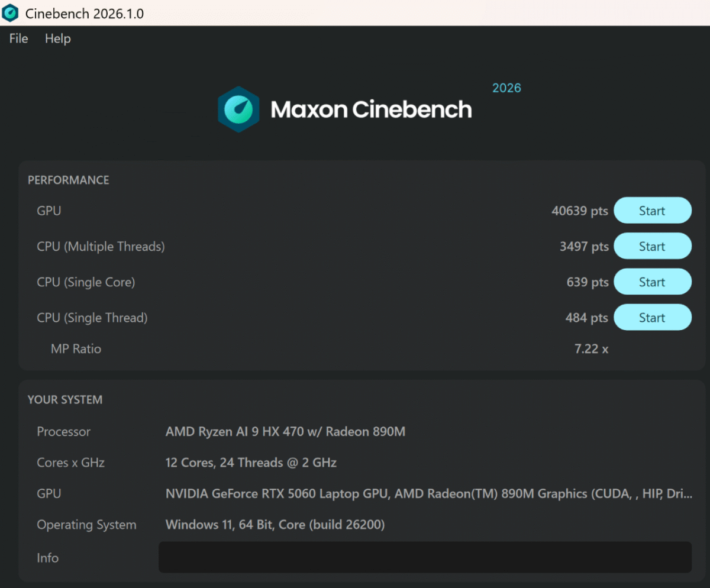710x588 pixels.
Task: Click the PERFORMANCE section heading
Action: point(69,180)
